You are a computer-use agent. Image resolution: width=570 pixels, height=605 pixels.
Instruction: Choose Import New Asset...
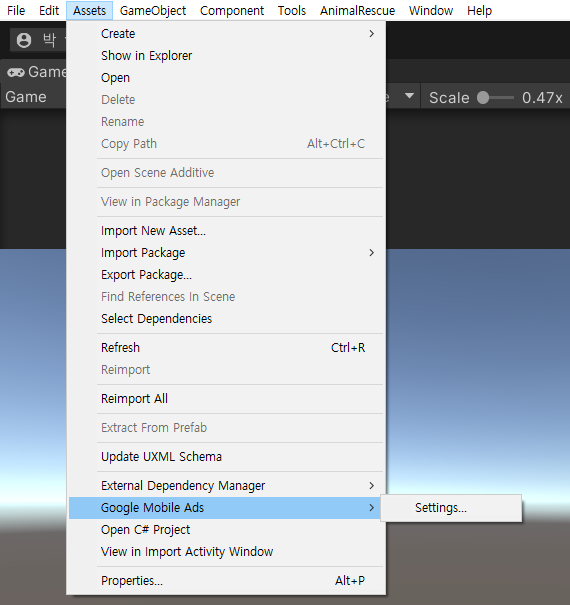(x=226, y=231)
